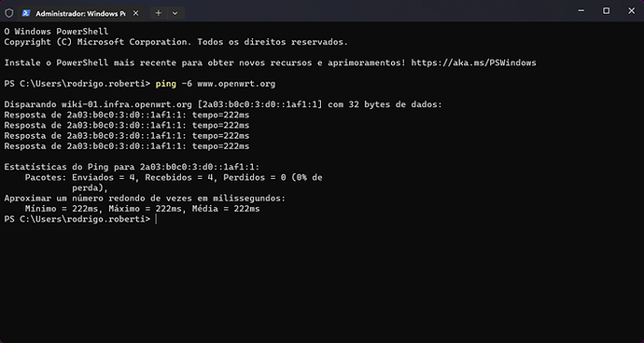Screen dimensions: 644x343
Task: Click 'www.openwrt.org' in the command line
Action: click(236, 84)
